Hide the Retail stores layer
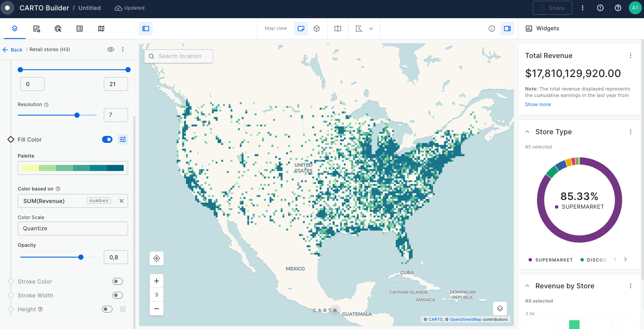This screenshot has width=644, height=329. 111,49
